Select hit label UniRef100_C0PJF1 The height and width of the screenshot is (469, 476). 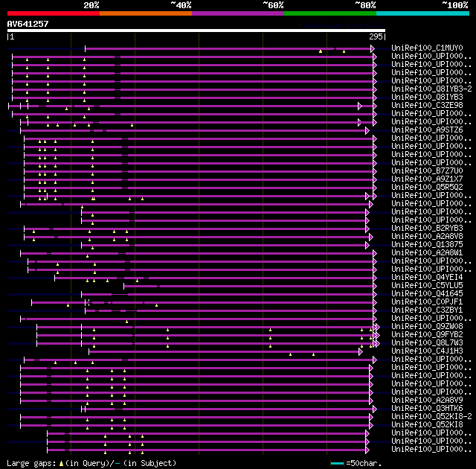pyautogui.click(x=427, y=302)
